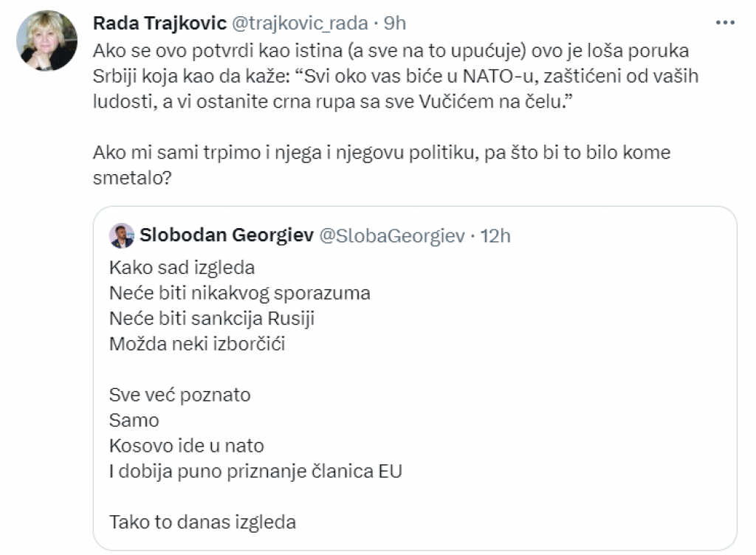Click Slobodan Georgiev's small avatar icon
Screen dimensions: 756x555
[122, 235]
